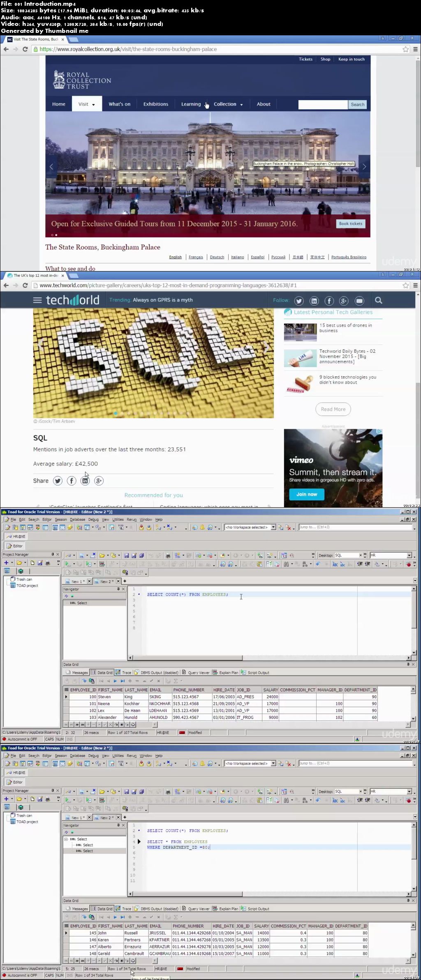421x980 pixels.
Task: Click the back arrow in the Royal Collection browser
Action: coord(6,49)
